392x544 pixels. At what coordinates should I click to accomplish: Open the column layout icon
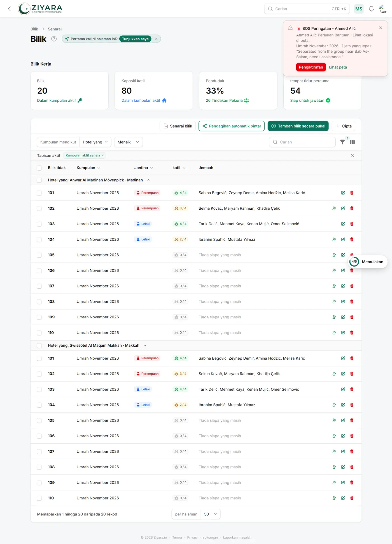click(352, 142)
